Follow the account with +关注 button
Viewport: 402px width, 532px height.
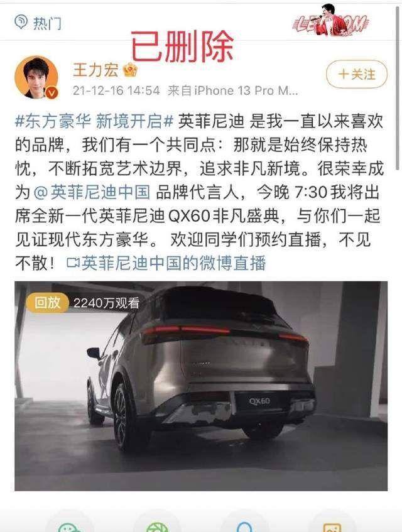coord(357,74)
